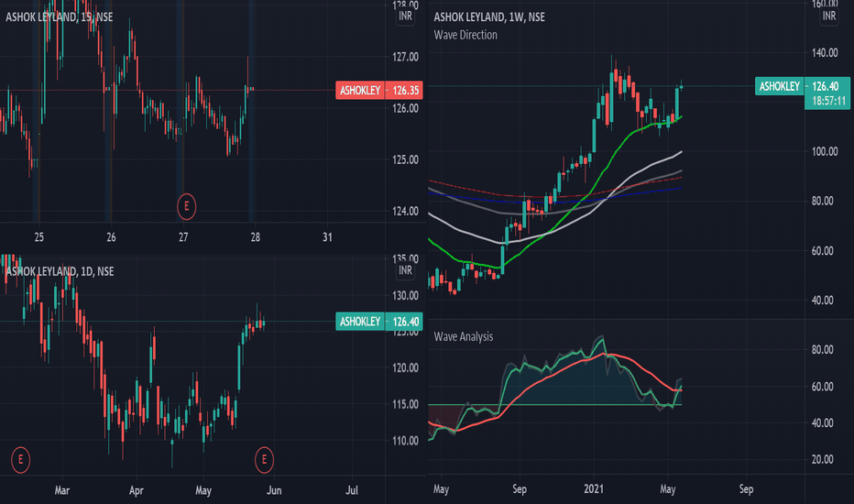Select the ASHOK LEYLAND, 15, NSE chart title
This screenshot has height=504, width=854.
coord(60,16)
